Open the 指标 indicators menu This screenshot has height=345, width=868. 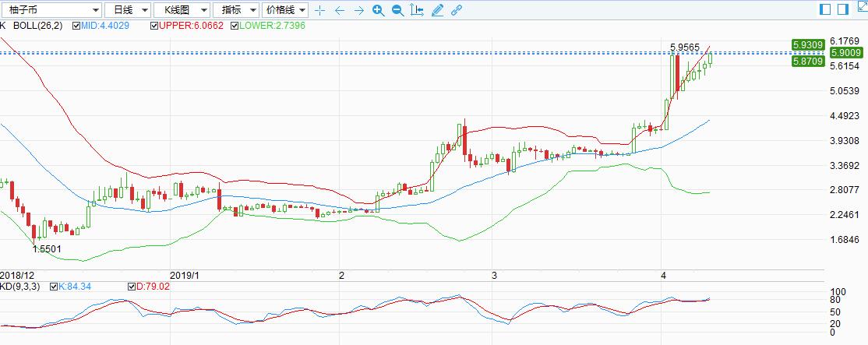pos(235,10)
